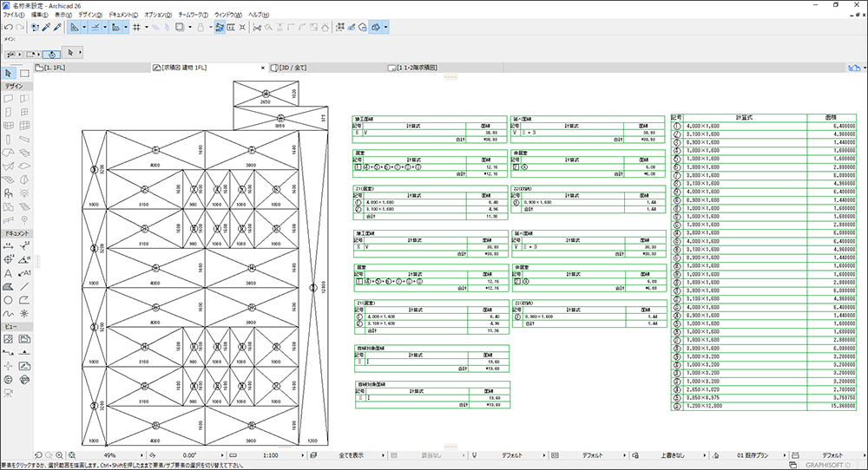Toggle grid snap button

point(137,27)
